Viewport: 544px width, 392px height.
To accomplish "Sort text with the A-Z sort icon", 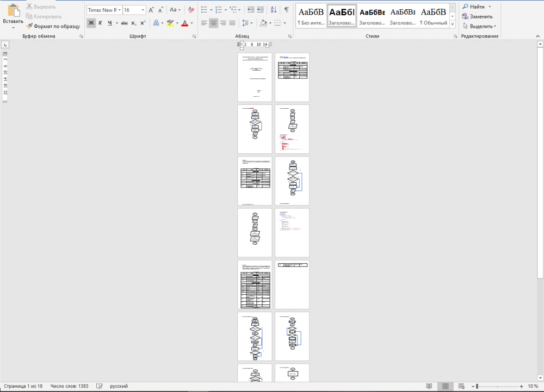I will pos(274,10).
